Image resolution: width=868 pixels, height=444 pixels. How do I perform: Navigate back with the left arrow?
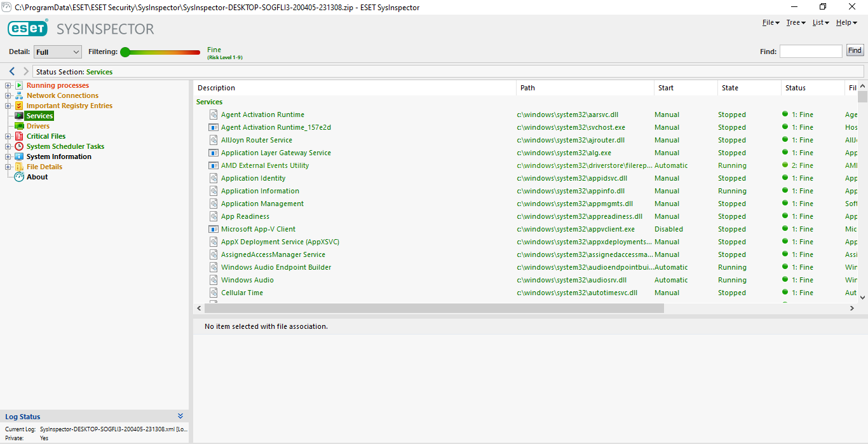[x=12, y=71]
